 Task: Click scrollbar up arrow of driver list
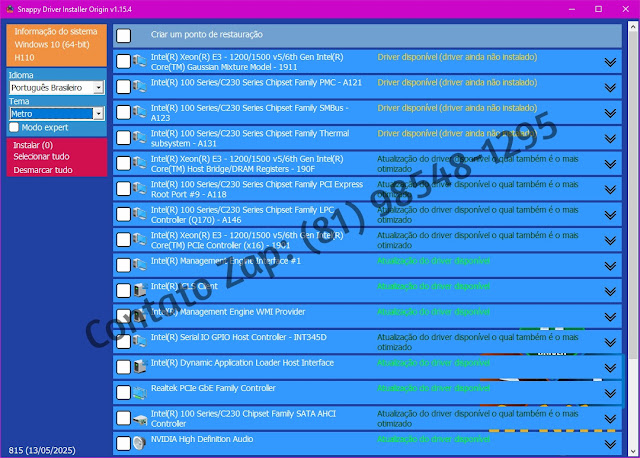point(633,27)
